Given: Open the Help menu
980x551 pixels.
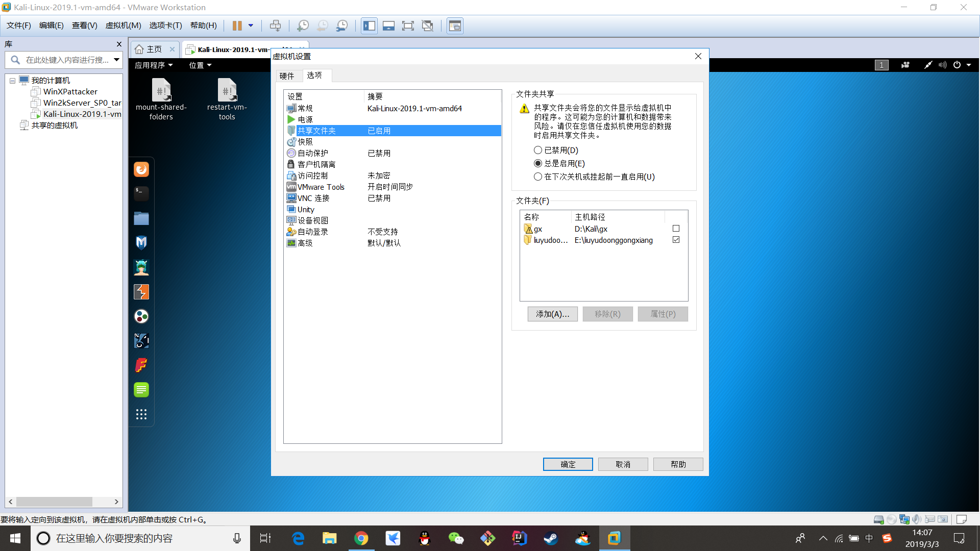Looking at the screenshot, I should coord(203,26).
